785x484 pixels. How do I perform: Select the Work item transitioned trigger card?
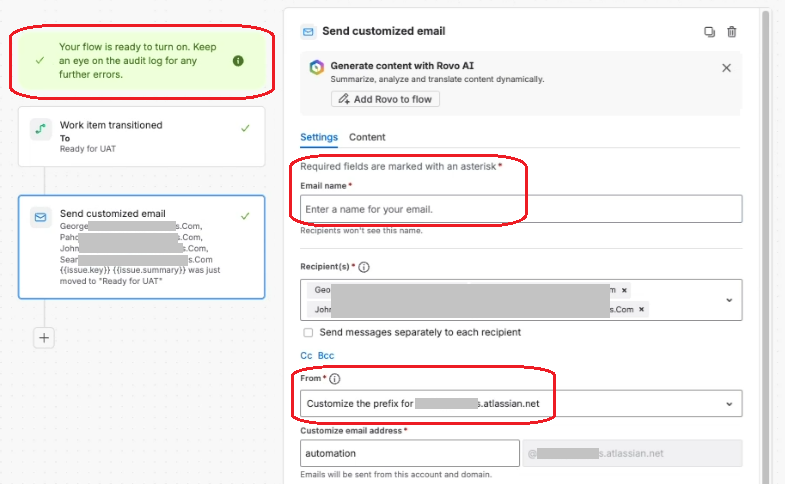(142, 136)
